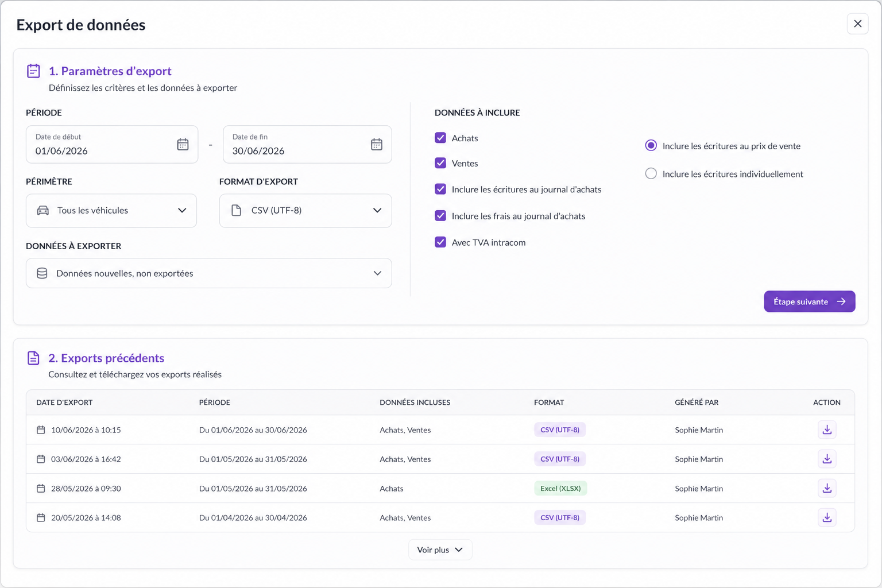Viewport: 882px width, 588px height.
Task: Uncheck the Ventes checkbox
Action: 440,163
